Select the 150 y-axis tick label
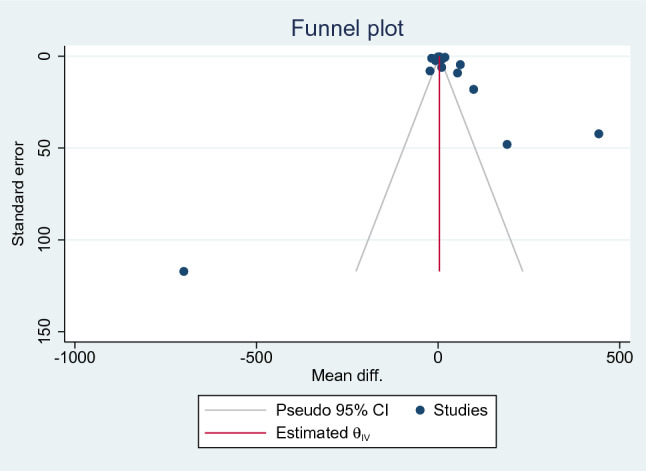646x471 pixels. click(44, 331)
